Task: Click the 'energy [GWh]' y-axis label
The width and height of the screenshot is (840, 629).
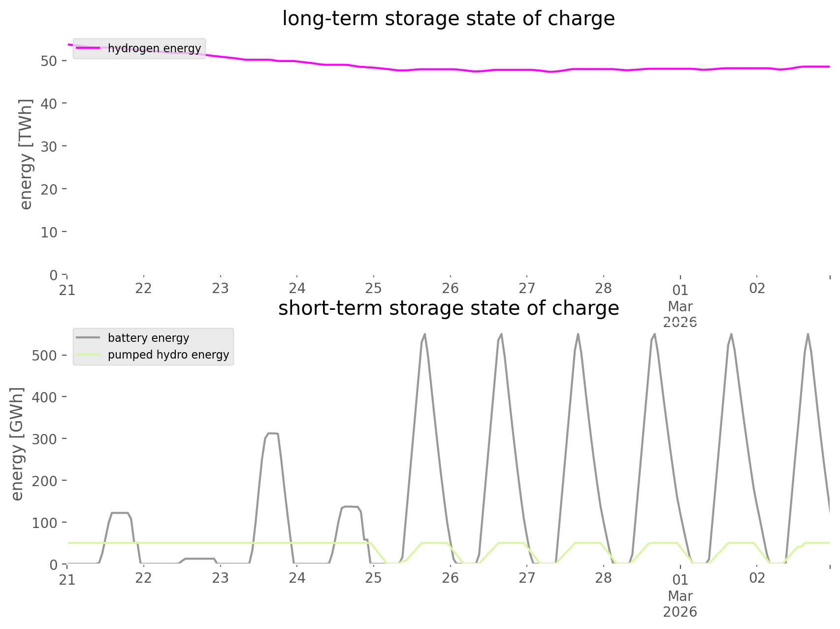Action: click(x=17, y=444)
